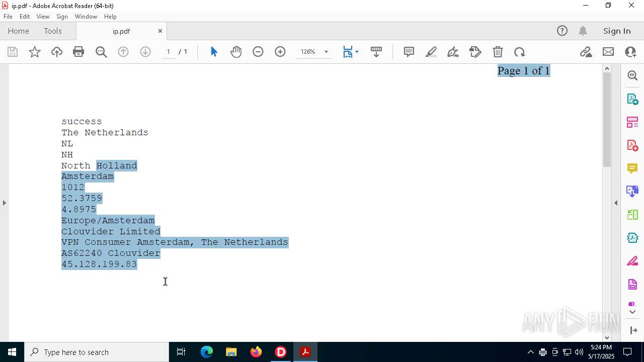644x362 pixels.
Task: Open the Sign menu
Action: point(62,17)
